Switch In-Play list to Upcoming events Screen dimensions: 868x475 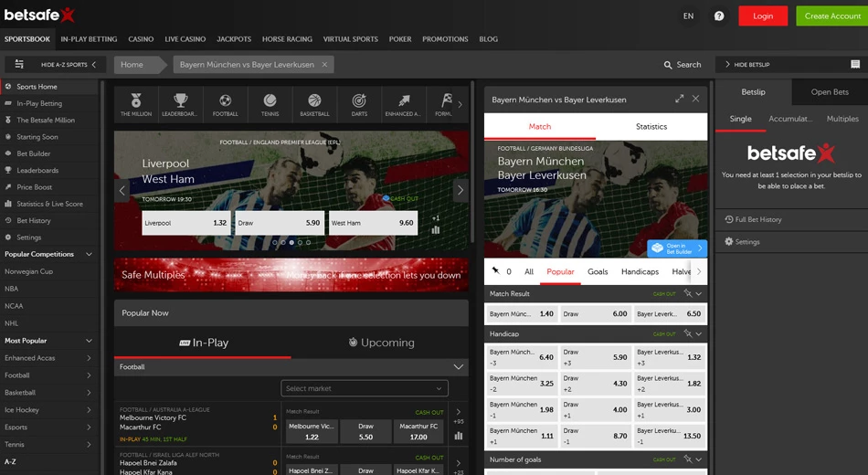[381, 343]
